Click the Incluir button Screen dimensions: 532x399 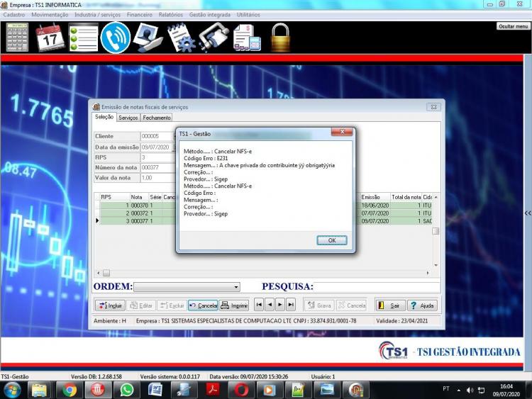click(x=110, y=305)
